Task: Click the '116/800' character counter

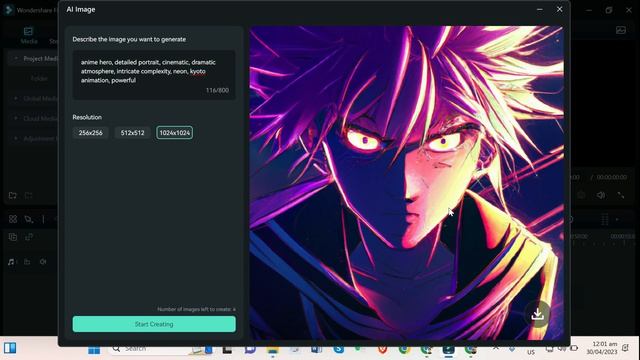Action: coord(217,90)
